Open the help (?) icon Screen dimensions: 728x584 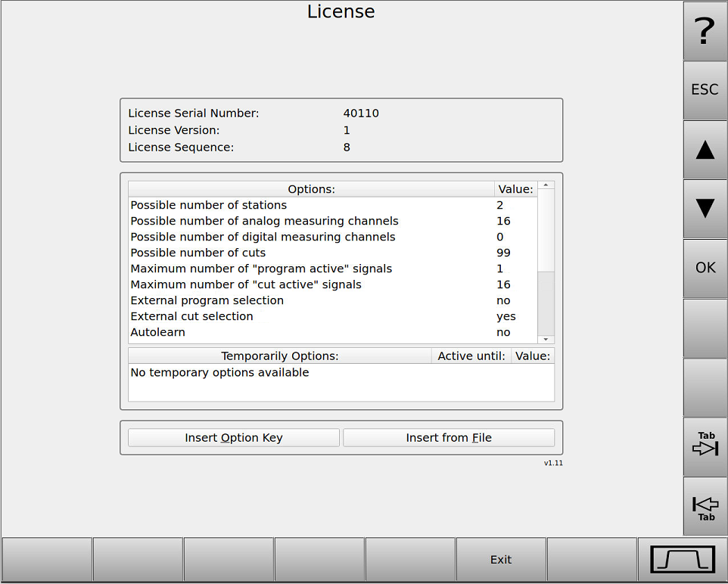tap(705, 31)
